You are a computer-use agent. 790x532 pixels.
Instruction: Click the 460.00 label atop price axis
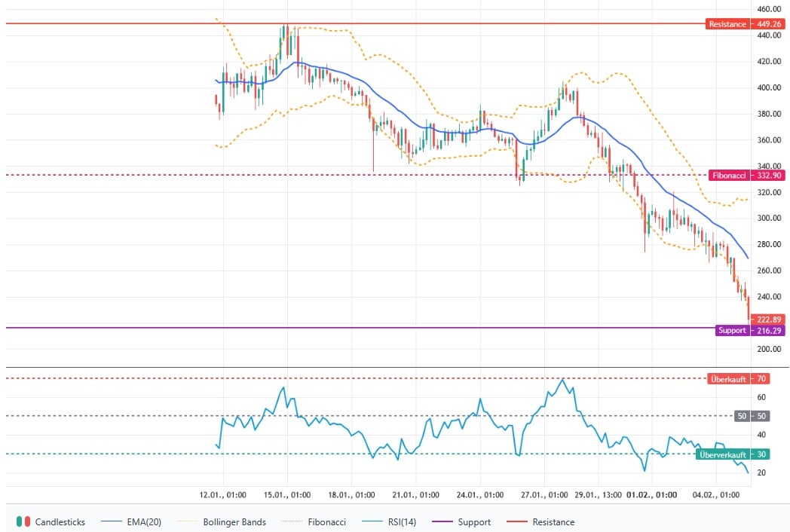coord(769,9)
